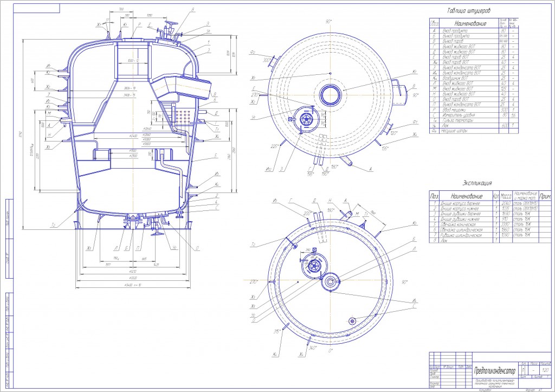Click the '500' diameter value for 'Ввод мешалки'
The width and height of the screenshot is (555, 392).
pos(504,110)
